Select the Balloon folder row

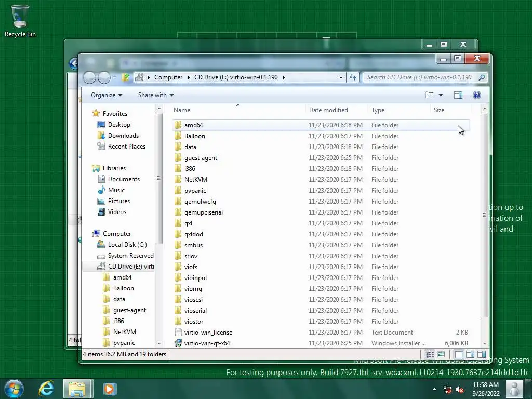[x=321, y=136]
